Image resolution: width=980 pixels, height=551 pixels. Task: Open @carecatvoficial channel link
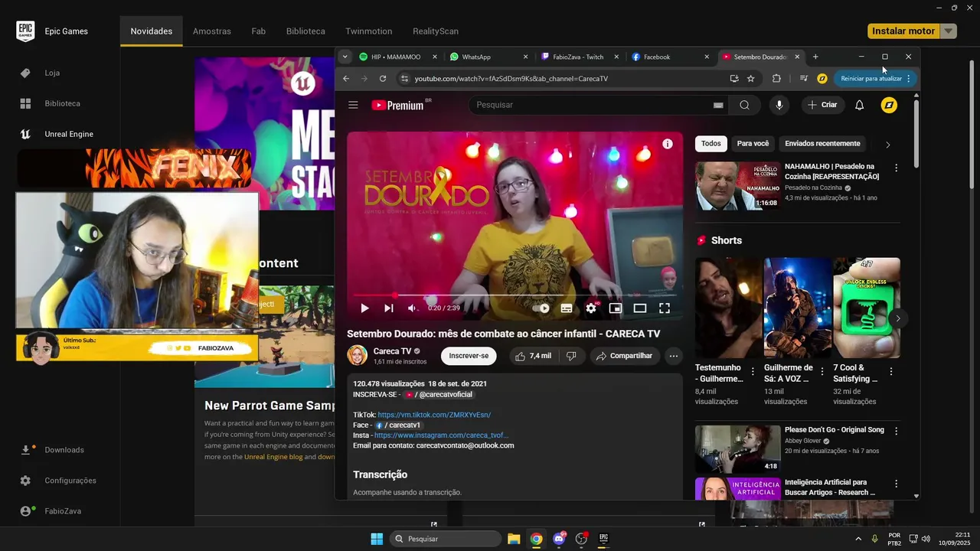(439, 395)
